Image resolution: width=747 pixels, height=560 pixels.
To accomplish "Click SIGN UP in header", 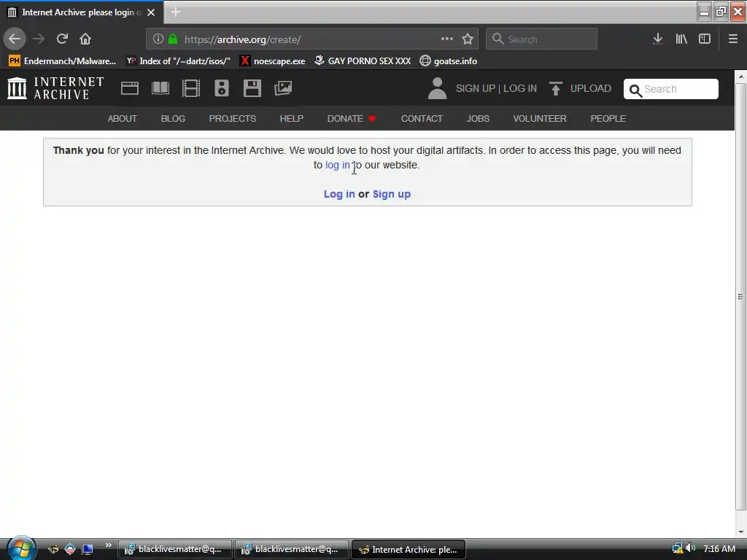I will pos(476,88).
